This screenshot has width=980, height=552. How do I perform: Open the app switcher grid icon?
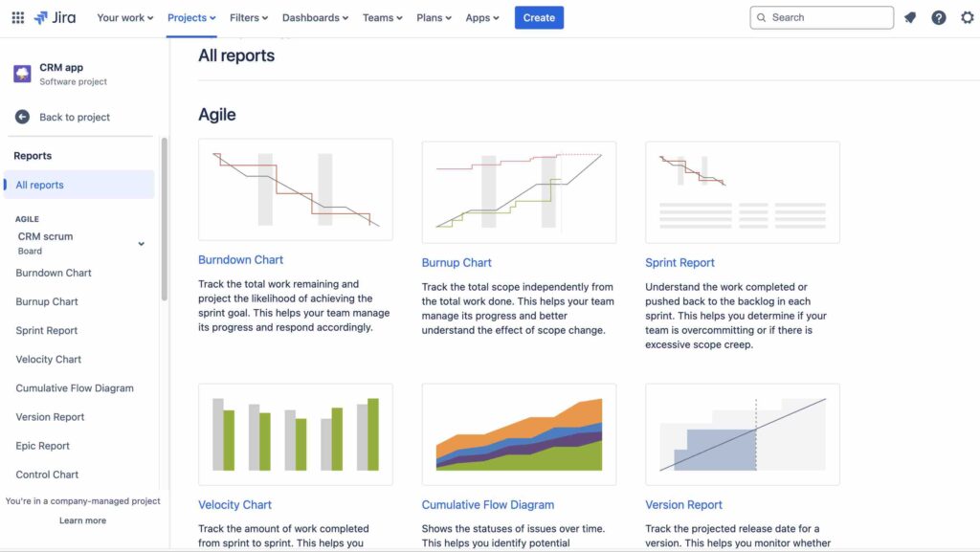pos(17,16)
